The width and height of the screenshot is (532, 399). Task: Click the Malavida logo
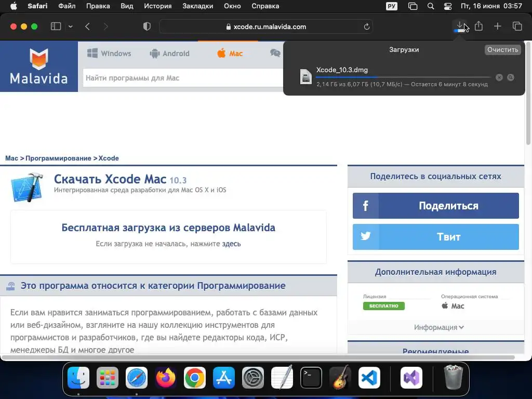point(38,66)
